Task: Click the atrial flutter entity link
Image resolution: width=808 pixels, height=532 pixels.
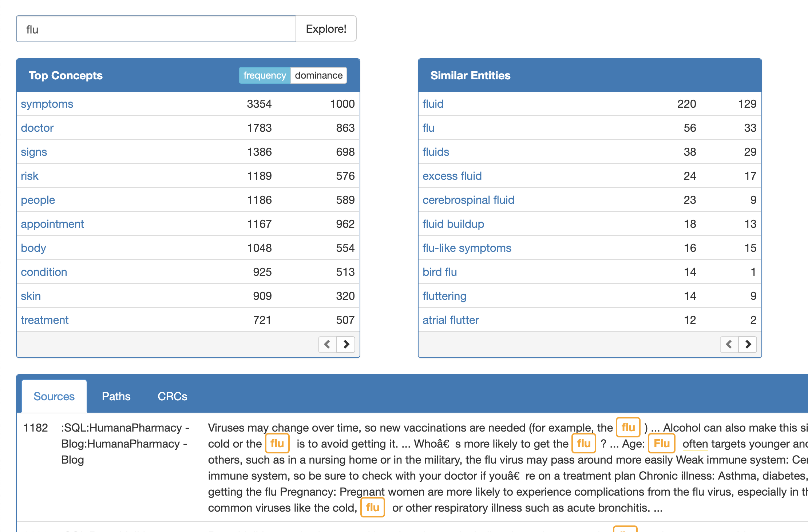Action: [450, 320]
